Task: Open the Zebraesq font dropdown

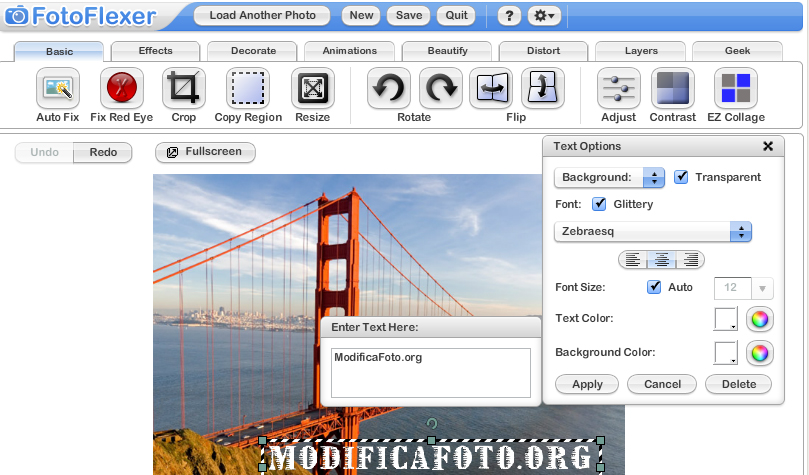Action: click(652, 232)
